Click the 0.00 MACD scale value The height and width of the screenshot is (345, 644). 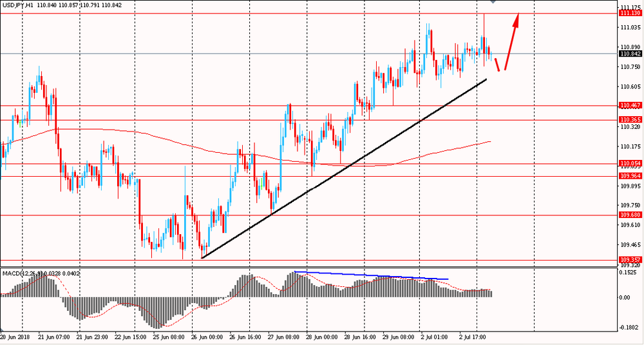(x=626, y=297)
